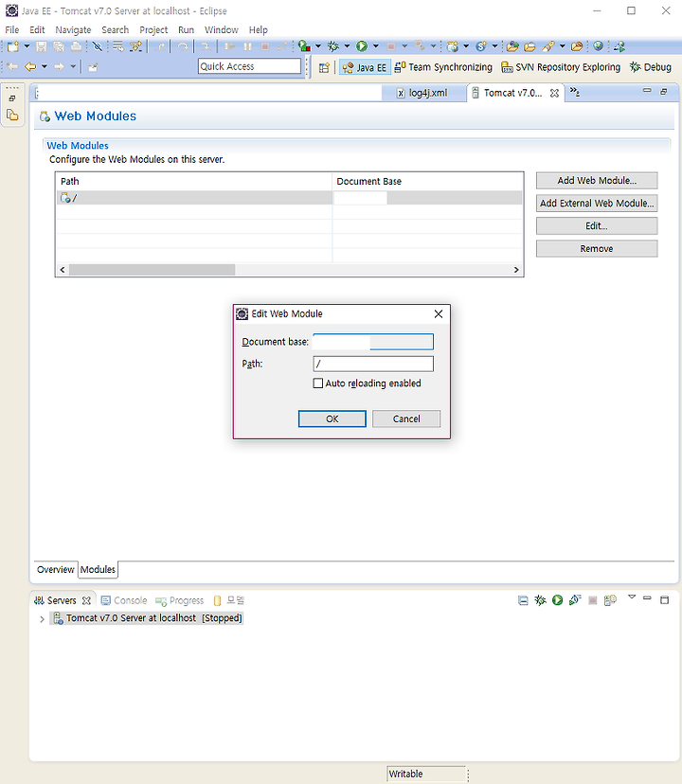Expand the Tomcat v7.0 Server tree node

pos(42,619)
